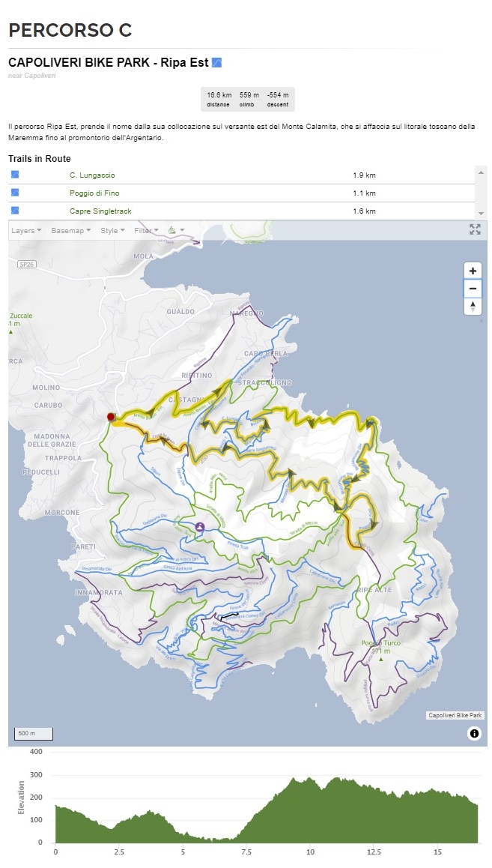Click the 1.9 km distance of C. Lungaccio
This screenshot has width=492, height=868.
coord(364,175)
